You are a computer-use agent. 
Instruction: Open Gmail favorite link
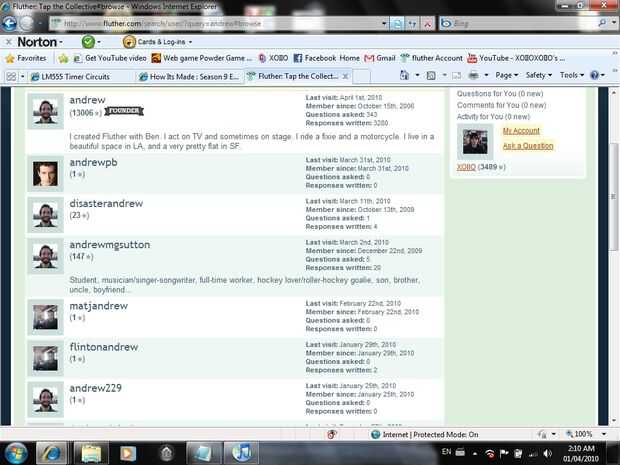[x=380, y=58]
